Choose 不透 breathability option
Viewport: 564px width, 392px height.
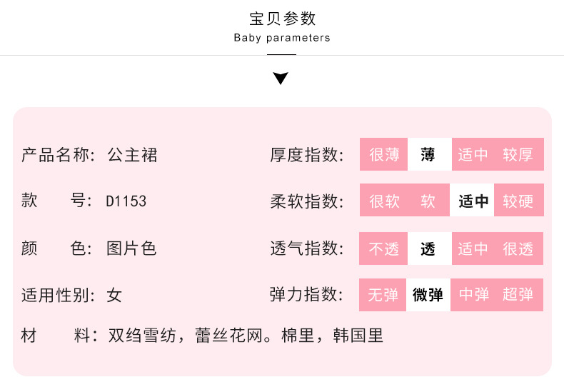pos(384,248)
